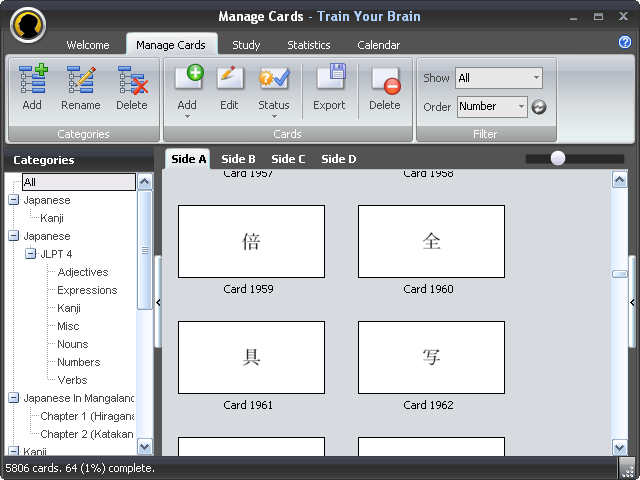Click the card list scroll up arrow
640x480 pixels.
coord(620,180)
